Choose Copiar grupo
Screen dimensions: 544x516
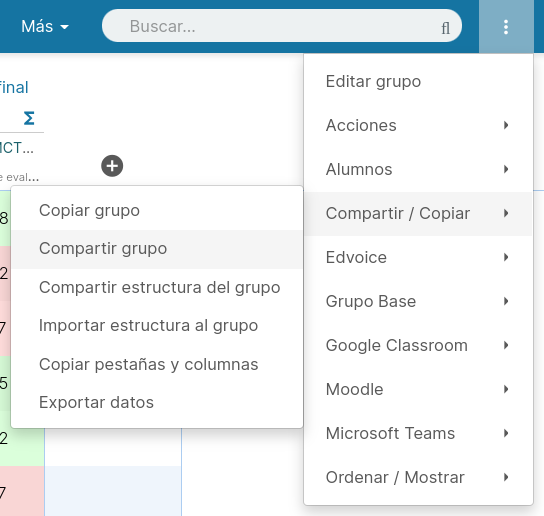point(157,211)
